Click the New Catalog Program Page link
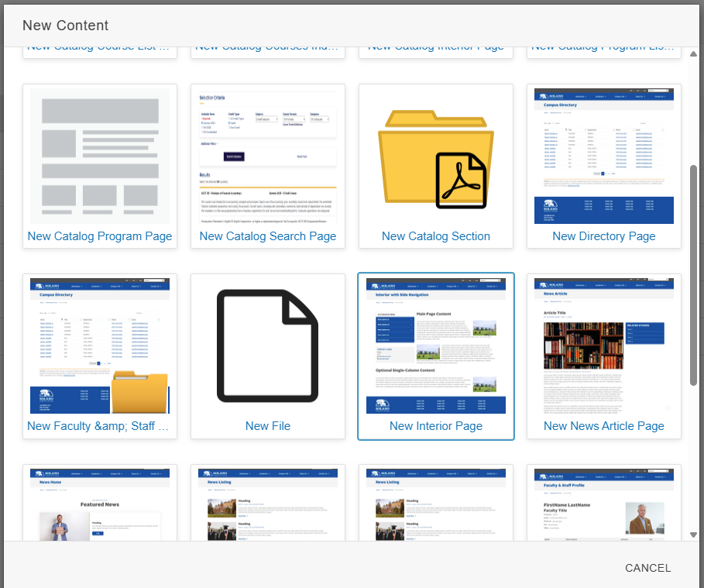This screenshot has width=704, height=588. point(100,236)
